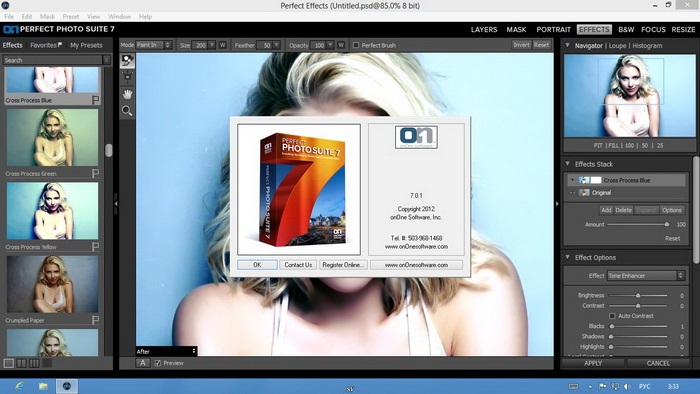The height and width of the screenshot is (394, 700).
Task: Open the Mask menu
Action: (47, 17)
